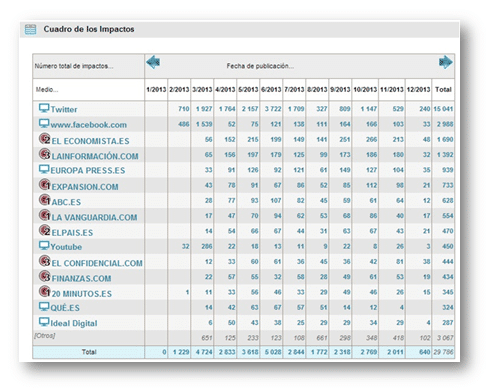Image resolution: width=503 pixels, height=388 pixels.
Task: Click the euro badge icon next to EXPANSION.COM
Action: (x=44, y=184)
